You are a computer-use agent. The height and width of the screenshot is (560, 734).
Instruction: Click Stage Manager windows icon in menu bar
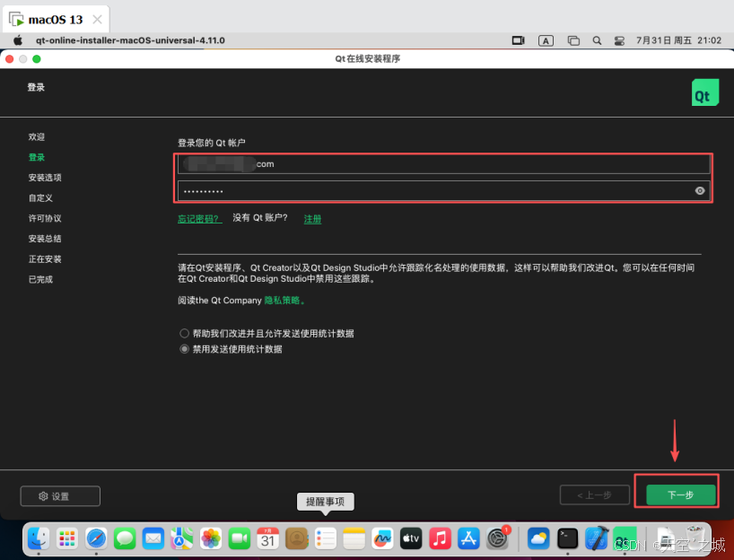tap(573, 40)
